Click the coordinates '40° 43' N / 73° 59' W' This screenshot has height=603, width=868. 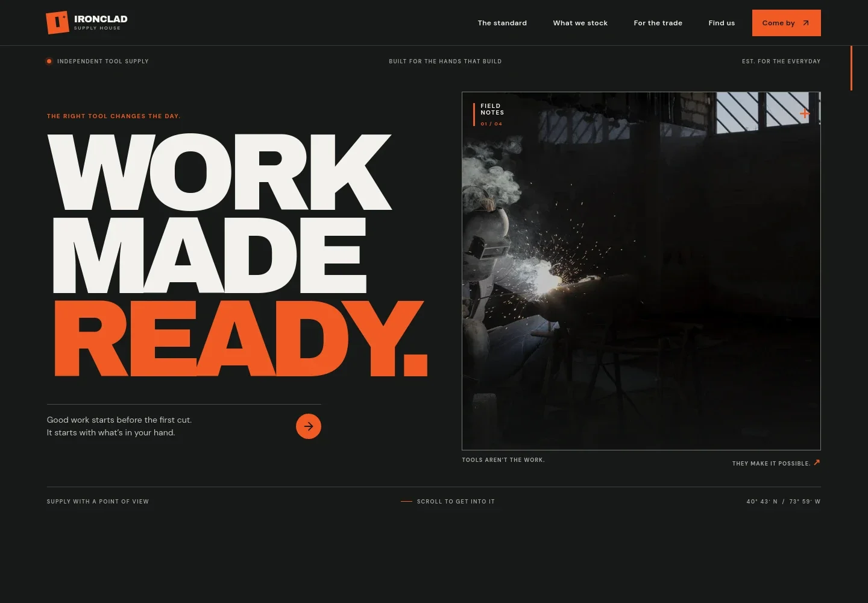tap(784, 502)
